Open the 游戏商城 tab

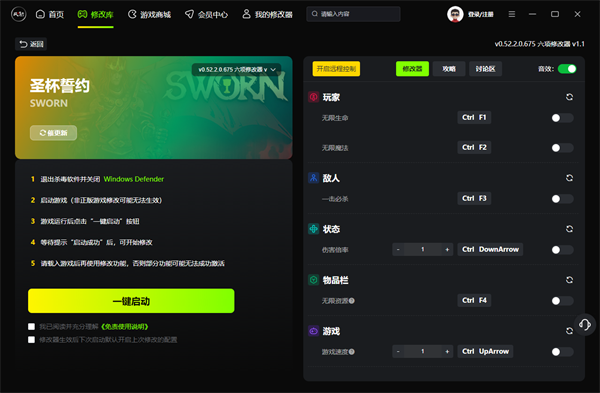coord(149,15)
